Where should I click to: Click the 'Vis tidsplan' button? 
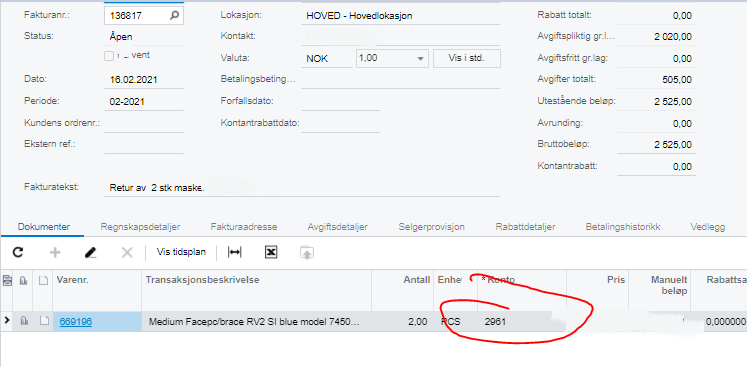181,252
